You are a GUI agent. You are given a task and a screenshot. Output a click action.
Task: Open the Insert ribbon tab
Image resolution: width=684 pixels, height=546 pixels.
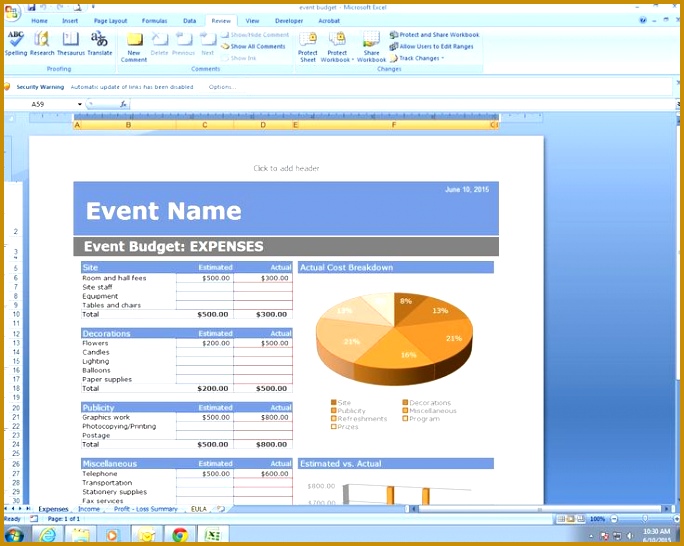pos(70,20)
